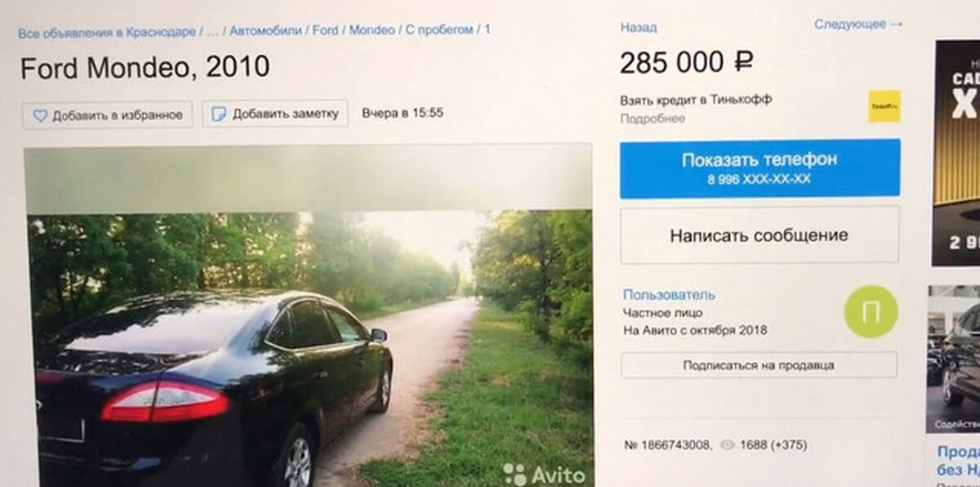Screen dimensions: 980x487
Task: Go back via the Назад link
Action: (x=638, y=27)
